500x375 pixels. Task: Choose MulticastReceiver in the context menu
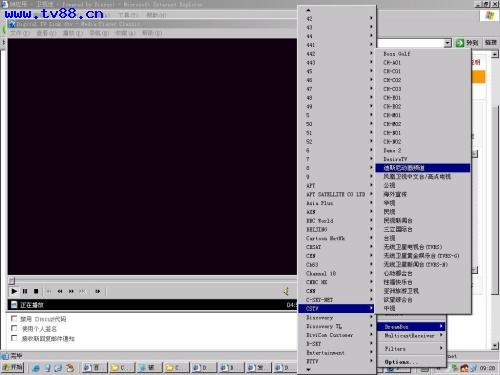click(x=412, y=336)
